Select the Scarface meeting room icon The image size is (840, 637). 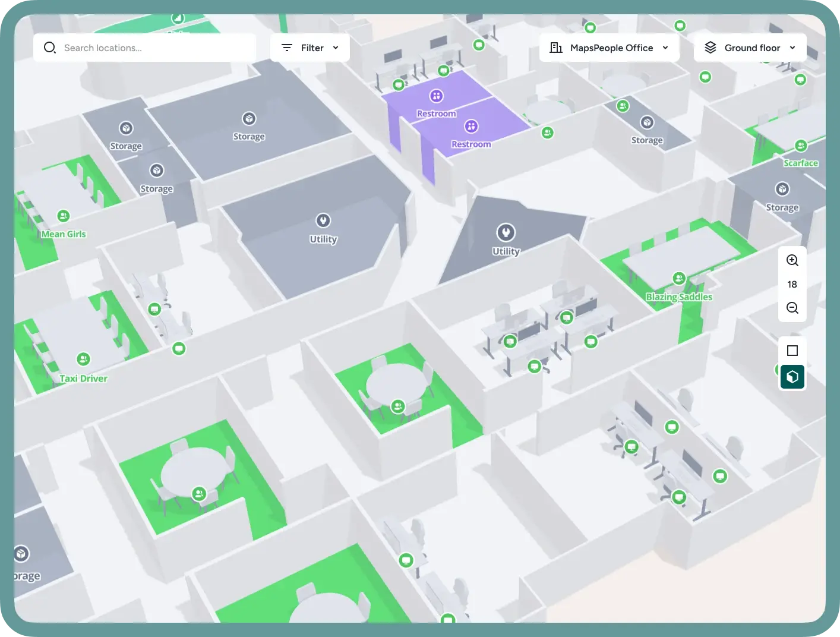coord(800,146)
